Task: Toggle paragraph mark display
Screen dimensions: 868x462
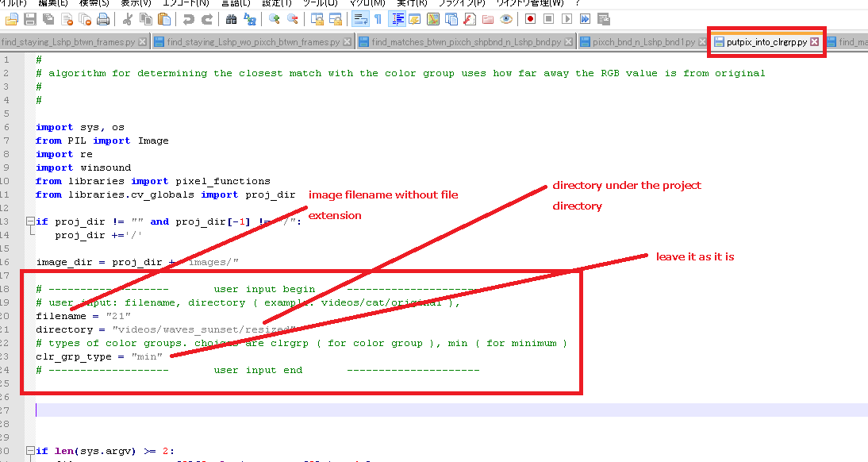Action: pyautogui.click(x=378, y=18)
